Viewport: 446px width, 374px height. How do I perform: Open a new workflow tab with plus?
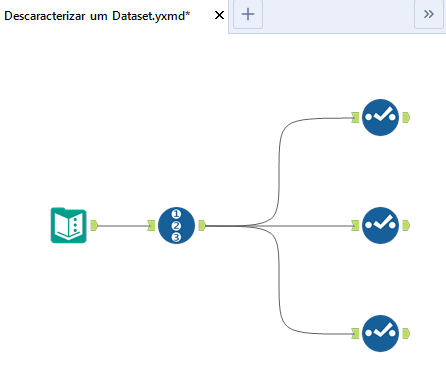tap(248, 14)
